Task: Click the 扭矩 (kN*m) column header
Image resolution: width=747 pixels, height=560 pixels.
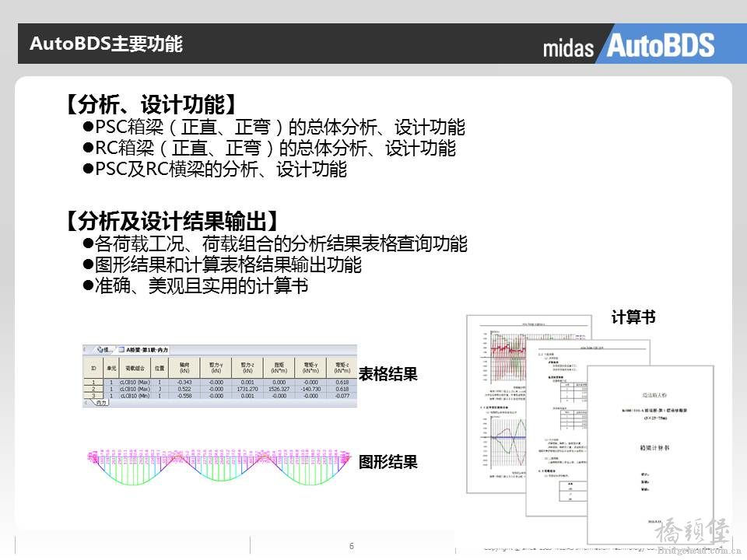Action: (x=279, y=368)
